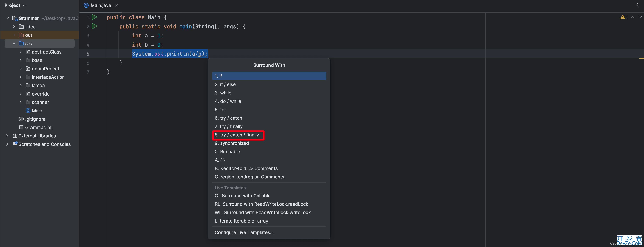Open the editor tab options kebab menu
This screenshot has height=247, width=644.
point(638,5)
